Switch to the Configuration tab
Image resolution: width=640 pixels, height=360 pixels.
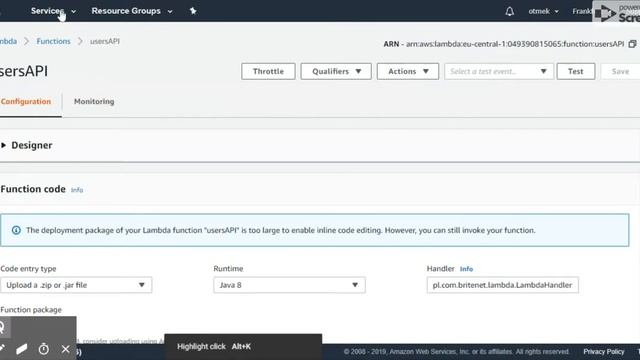(26, 102)
